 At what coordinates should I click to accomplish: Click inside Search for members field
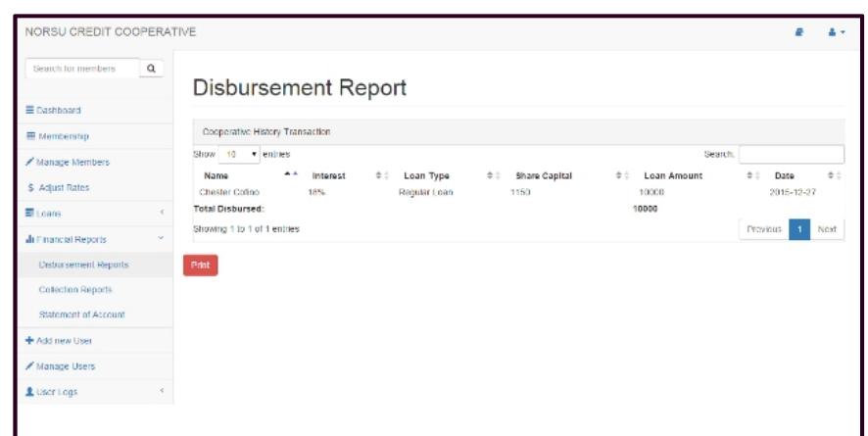tap(82, 69)
